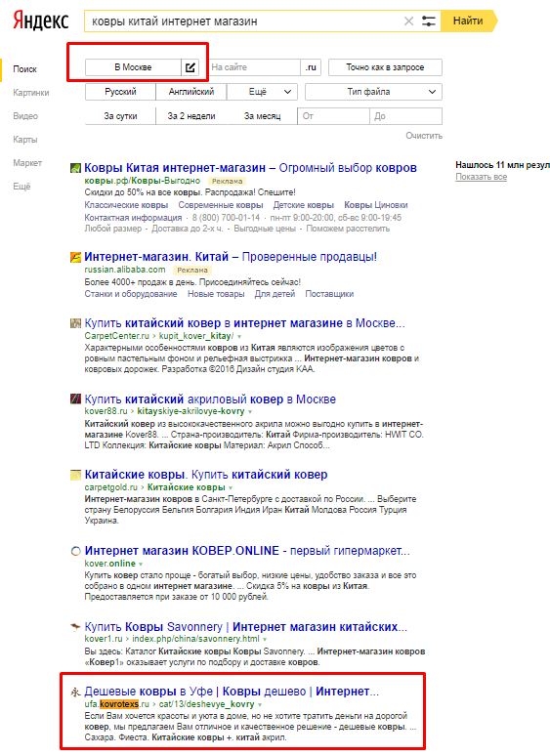Expand arrow next to ufa.kovrotexs.ru URL

[259, 705]
